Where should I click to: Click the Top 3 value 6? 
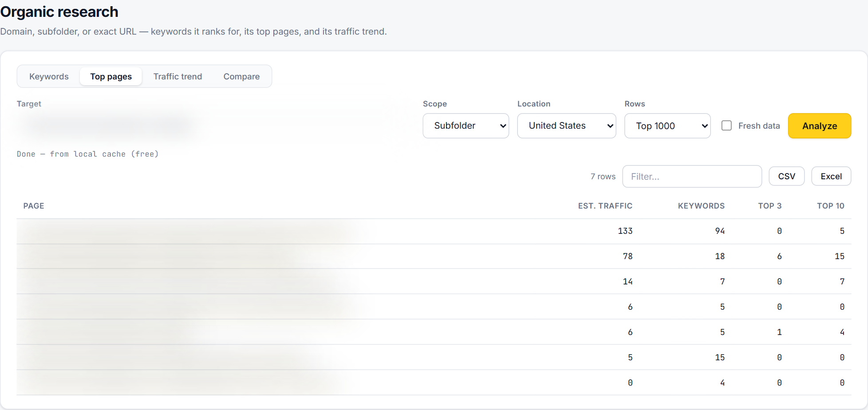point(779,256)
